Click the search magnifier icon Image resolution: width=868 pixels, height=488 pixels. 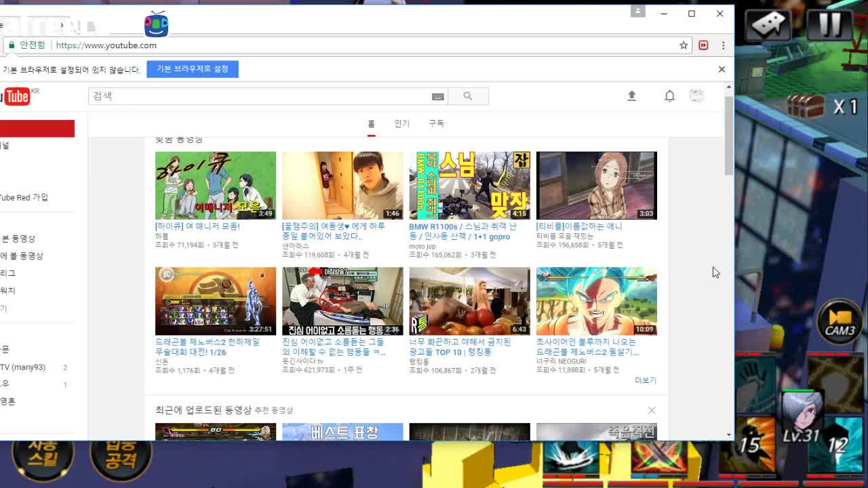click(468, 96)
